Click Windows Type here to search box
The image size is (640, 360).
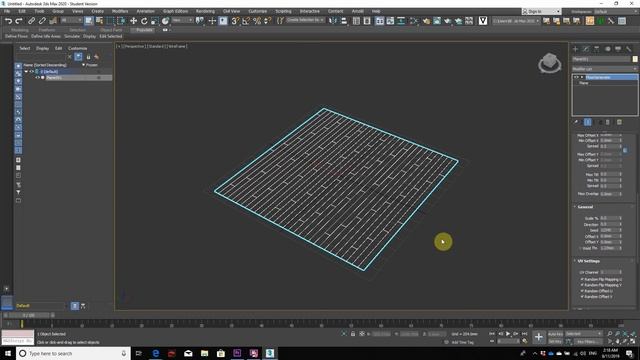(x=73, y=353)
